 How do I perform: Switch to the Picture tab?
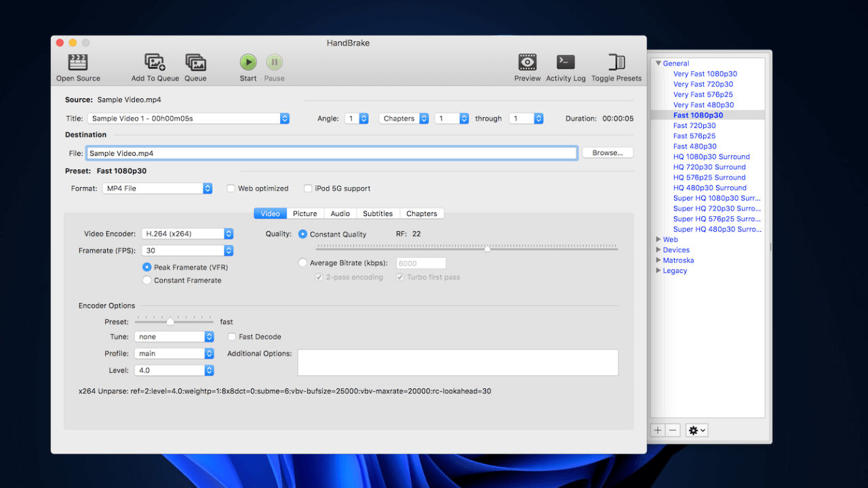coord(305,213)
